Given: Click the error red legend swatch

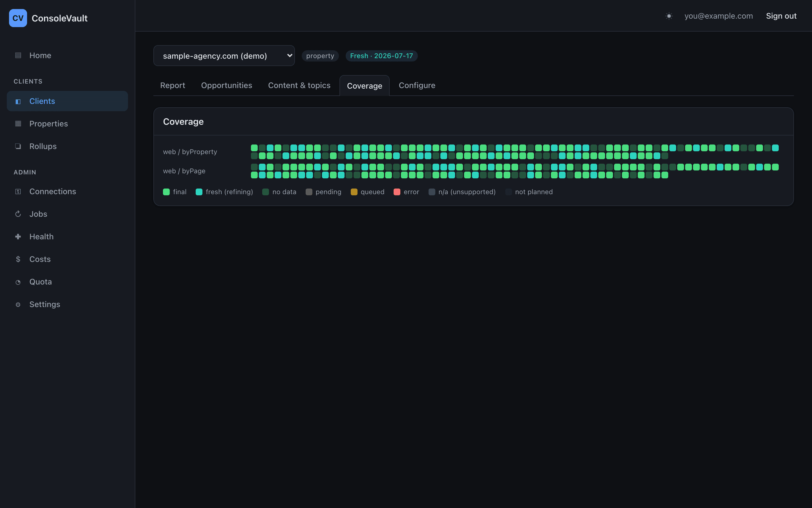Looking at the screenshot, I should coord(397,192).
